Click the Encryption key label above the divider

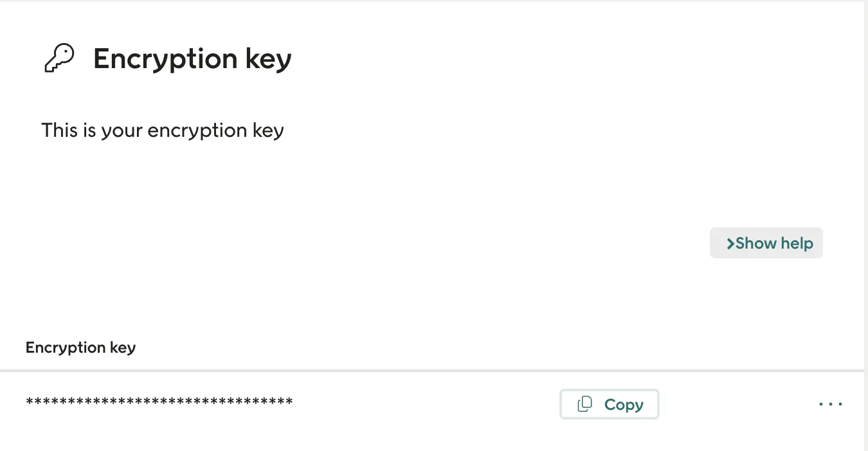tap(80, 347)
